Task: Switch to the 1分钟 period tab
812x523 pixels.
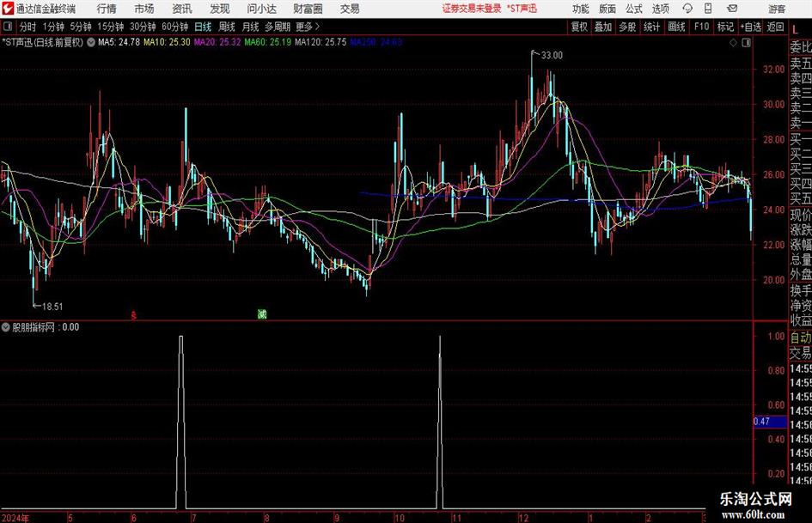Action: coord(53,27)
